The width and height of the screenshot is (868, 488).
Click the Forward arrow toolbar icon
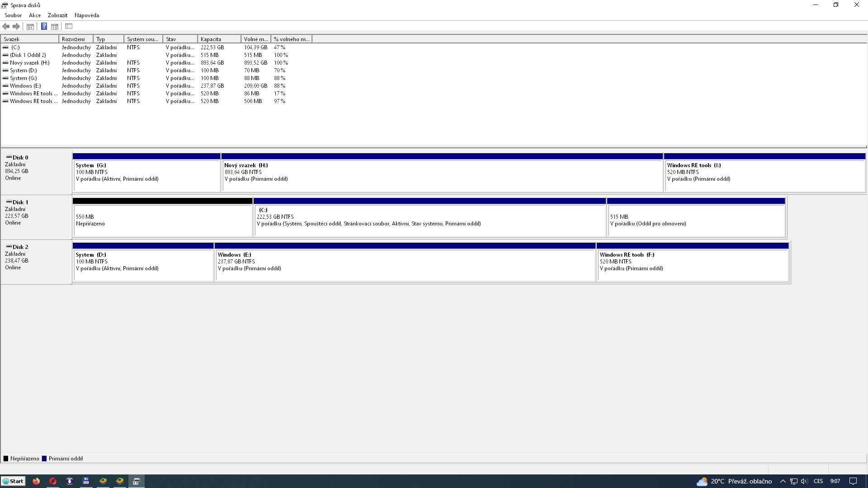16,27
